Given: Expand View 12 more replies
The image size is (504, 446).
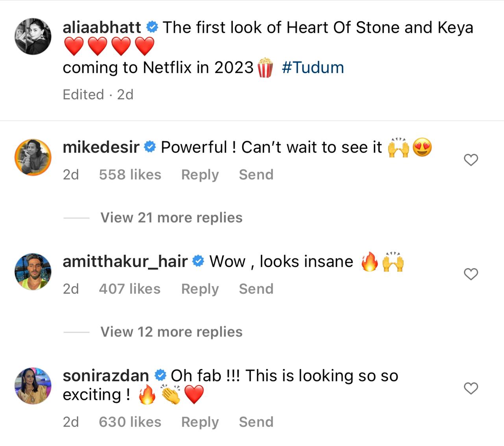Looking at the screenshot, I should click(x=171, y=332).
